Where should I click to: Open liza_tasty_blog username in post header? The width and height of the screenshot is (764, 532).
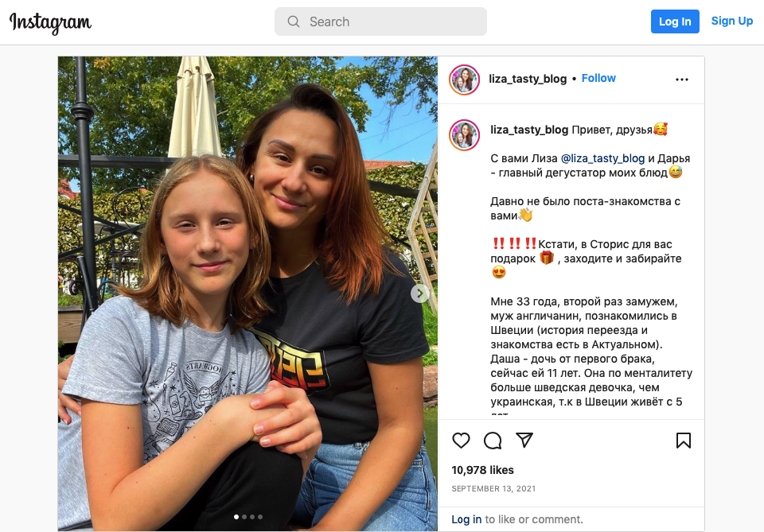coord(528,79)
